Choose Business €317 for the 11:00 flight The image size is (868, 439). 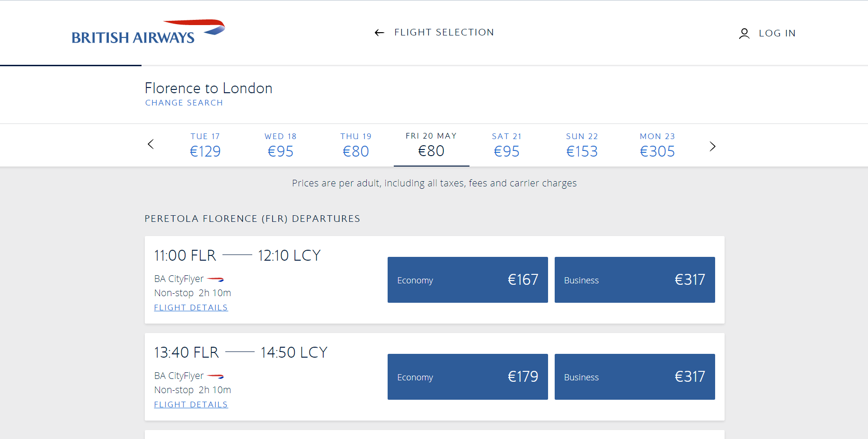[x=635, y=280]
